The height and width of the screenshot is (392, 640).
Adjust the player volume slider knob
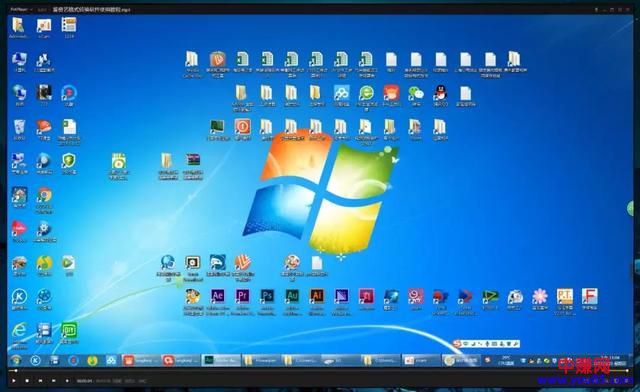click(628, 371)
